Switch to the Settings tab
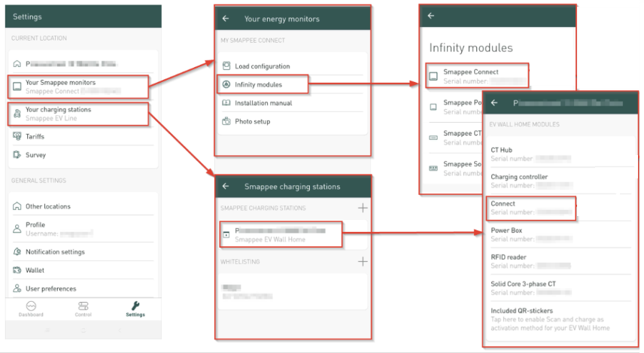644x353 pixels. [x=135, y=309]
